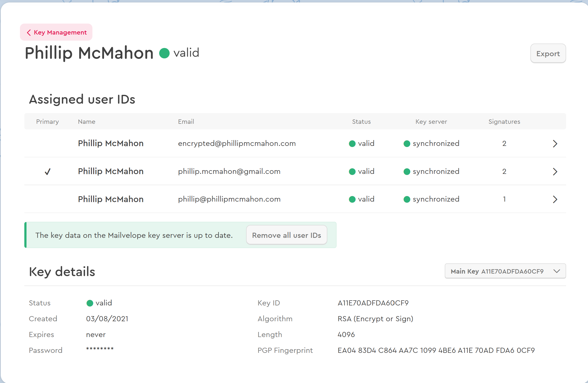Click the green valid dot next to Phillip McMahon heading
Screen dimensions: 588x383
click(164, 53)
